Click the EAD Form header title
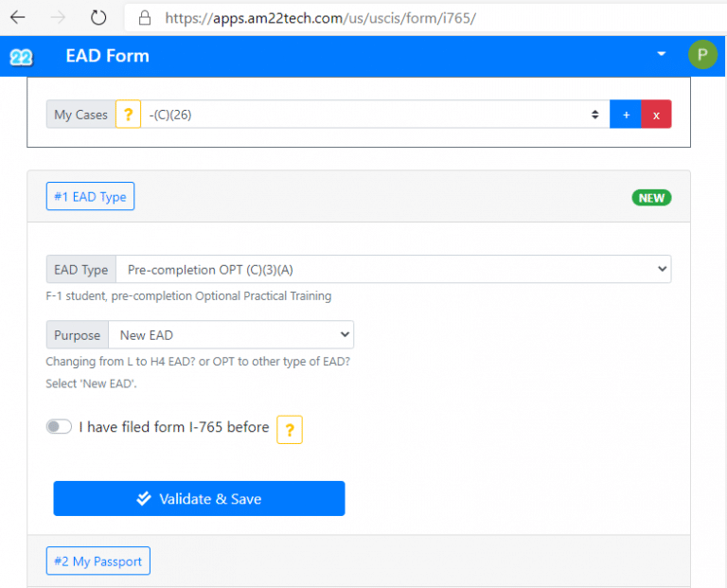The image size is (727, 588). [x=108, y=56]
